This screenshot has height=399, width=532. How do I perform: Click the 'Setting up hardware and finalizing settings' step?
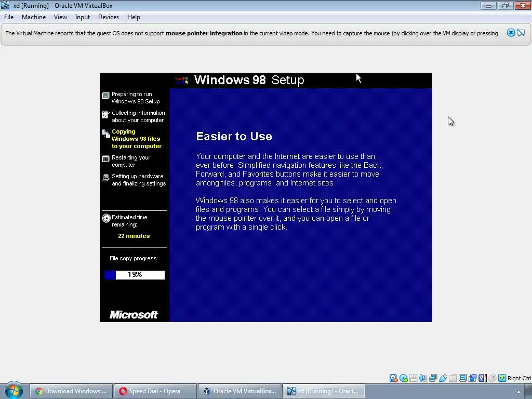click(139, 180)
